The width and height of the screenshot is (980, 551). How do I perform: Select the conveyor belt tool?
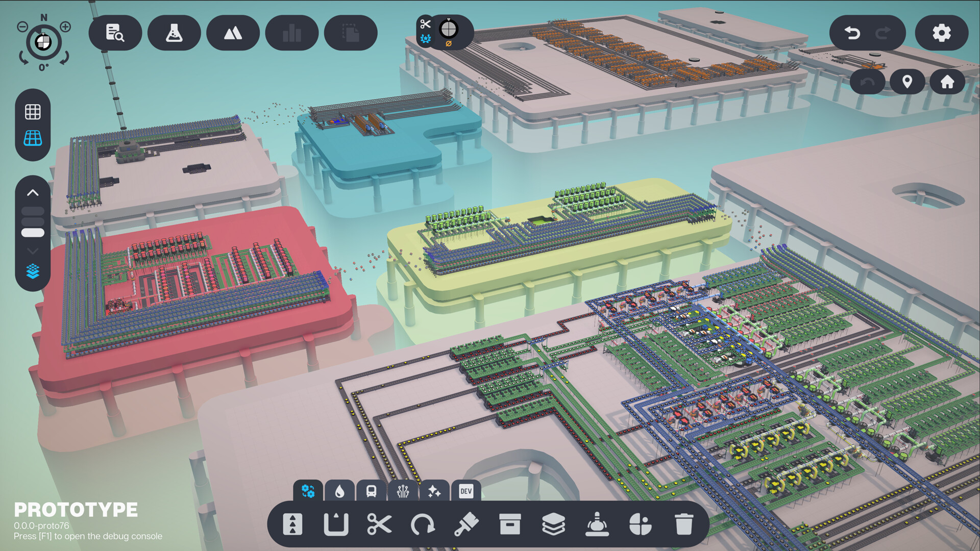[292, 524]
